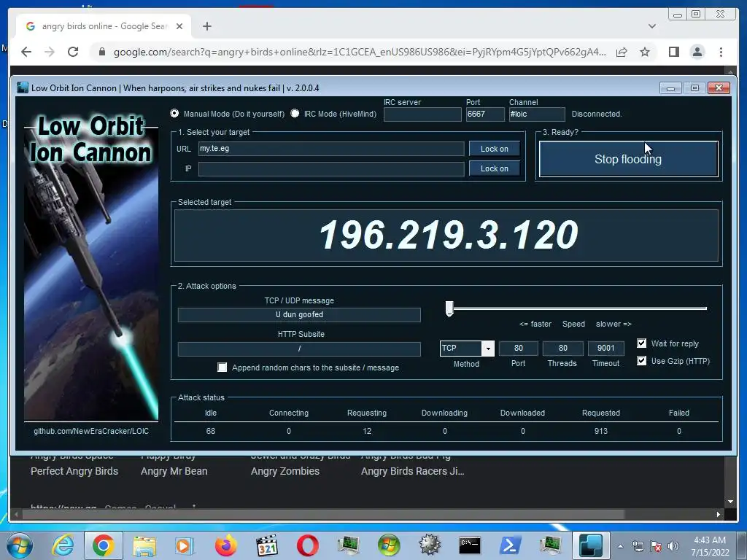Launch Internet Explorer from the taskbar
The width and height of the screenshot is (747, 560).
[x=63, y=545]
